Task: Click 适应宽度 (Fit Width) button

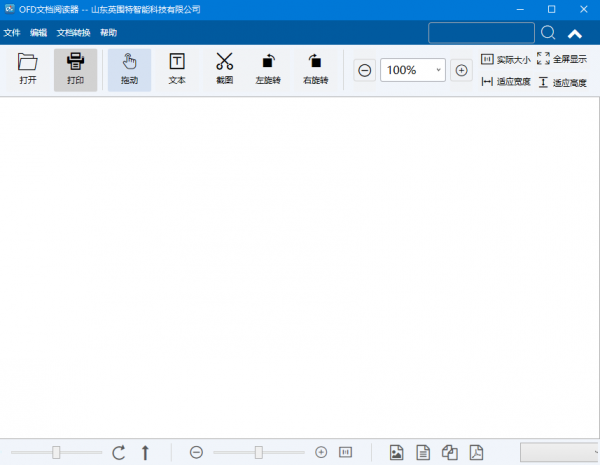Action: (506, 82)
